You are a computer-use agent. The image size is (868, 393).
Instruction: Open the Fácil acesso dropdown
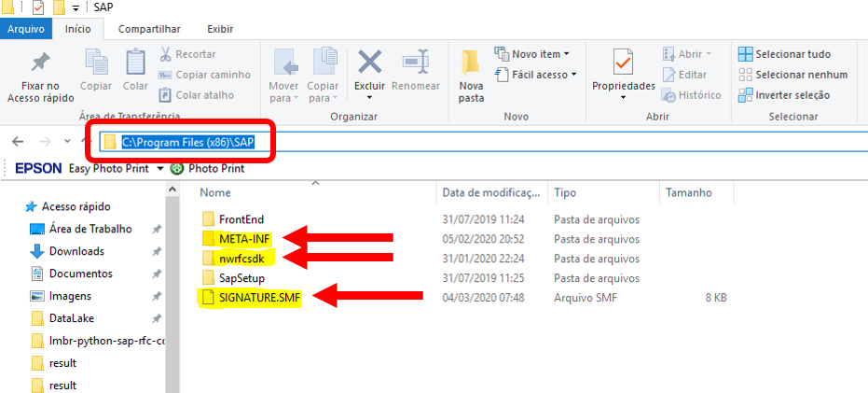click(x=536, y=75)
